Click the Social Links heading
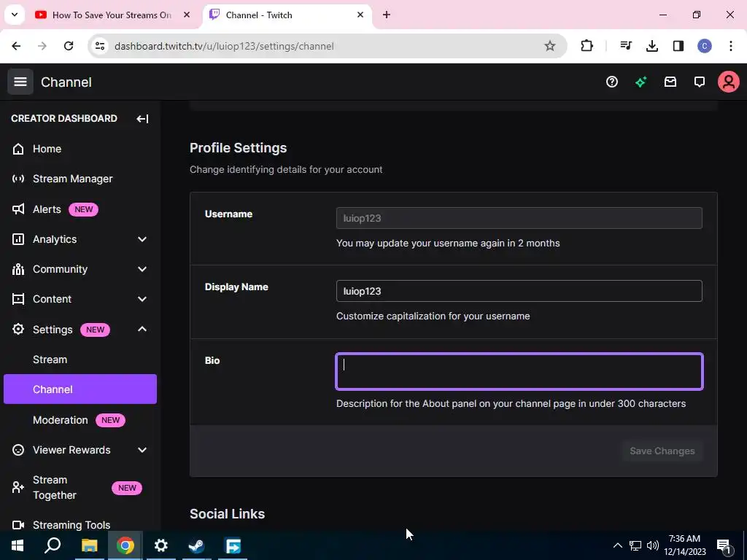This screenshot has width=747, height=560. [228, 514]
